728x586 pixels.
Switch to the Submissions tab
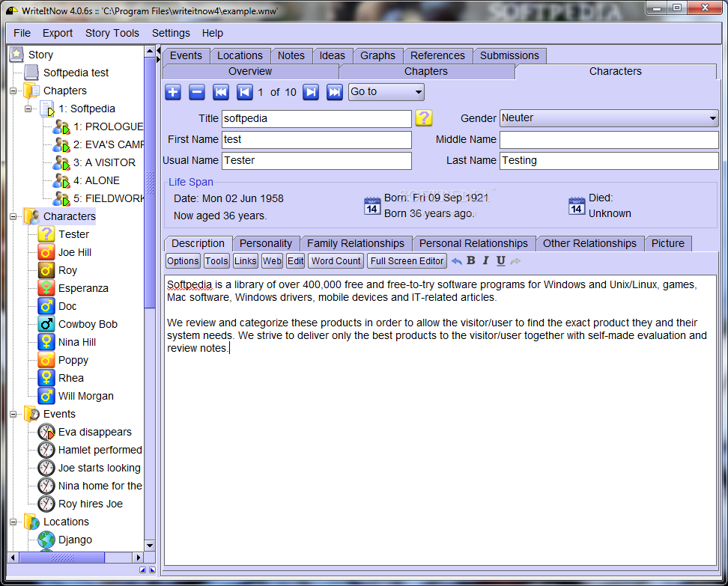coord(509,55)
